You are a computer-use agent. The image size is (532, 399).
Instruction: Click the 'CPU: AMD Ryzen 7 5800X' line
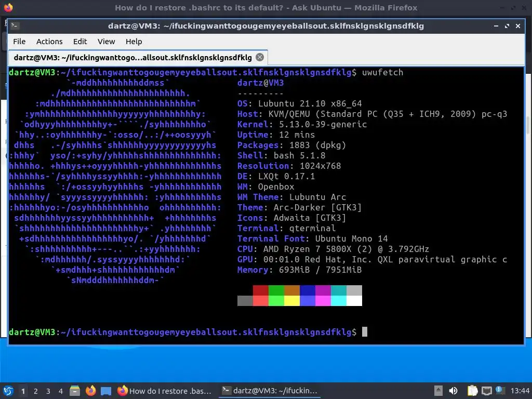click(333, 249)
